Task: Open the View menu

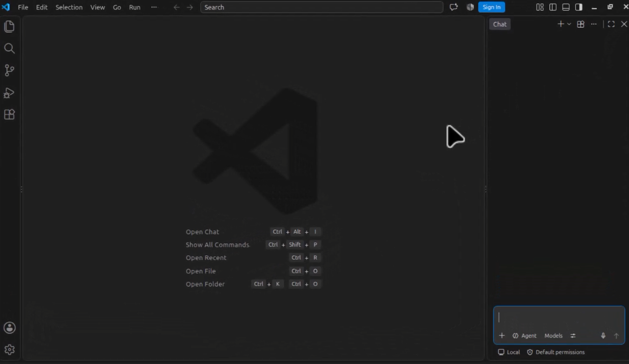Action: (x=98, y=7)
